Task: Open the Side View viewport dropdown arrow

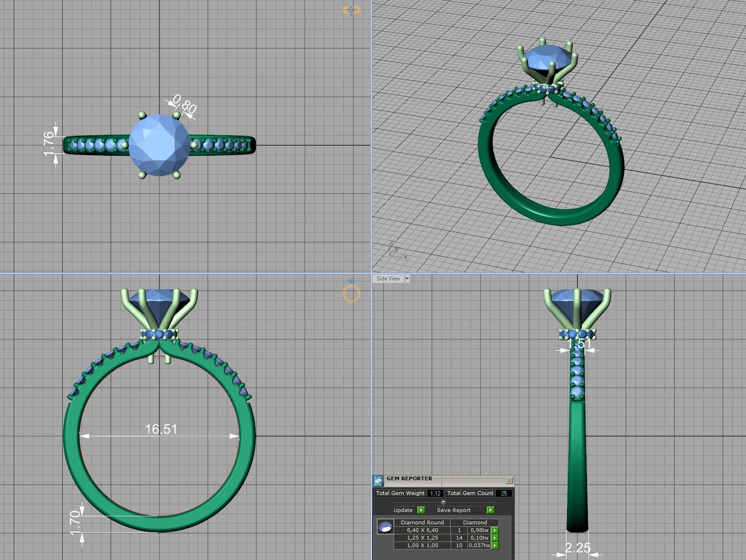Action: click(x=407, y=279)
